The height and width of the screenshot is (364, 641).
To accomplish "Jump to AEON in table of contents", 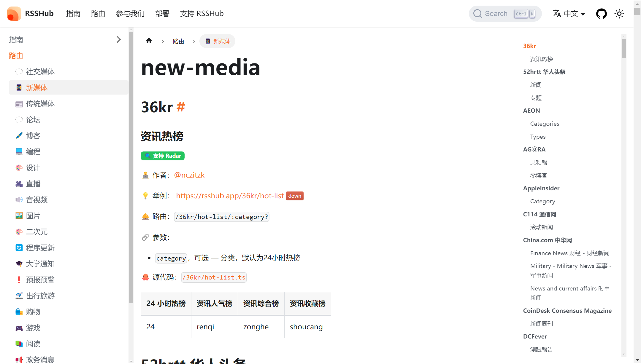I will (531, 111).
